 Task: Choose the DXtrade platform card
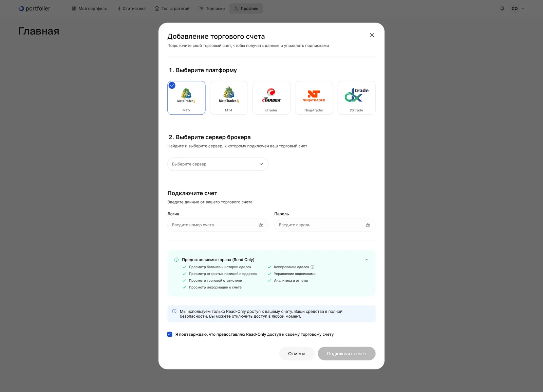click(356, 98)
